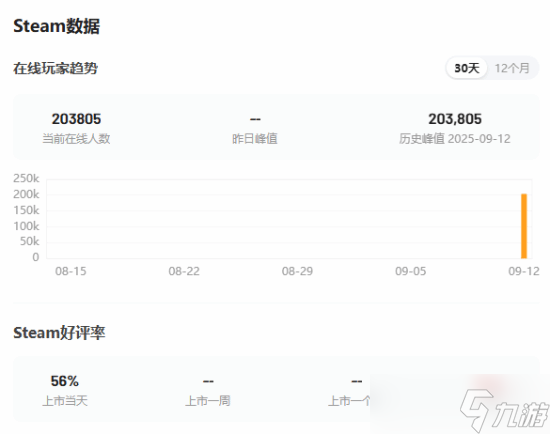Click the 在线玩家趋势 subheading
This screenshot has width=550, height=434.
(x=55, y=68)
